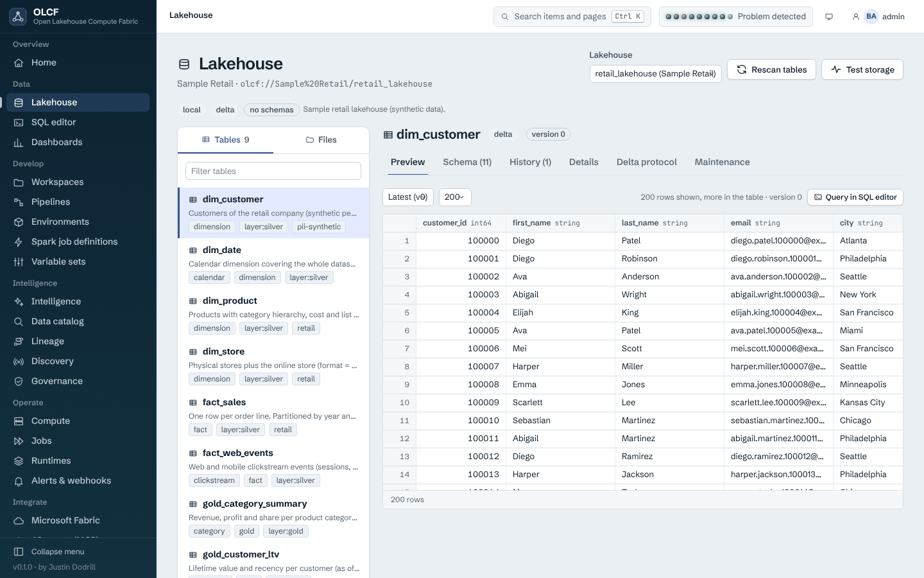Screen dimensions: 924x578
Task: Open Pipelines from the sidebar
Action: pos(78,202)
